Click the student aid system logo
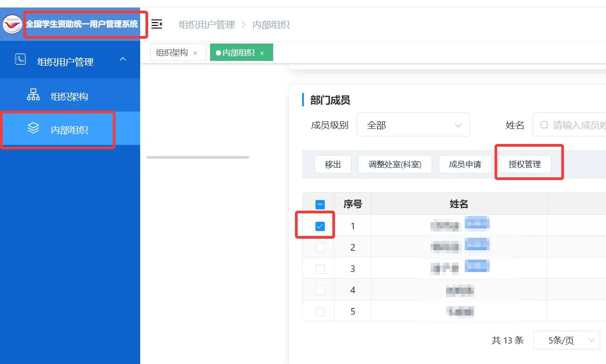Image resolution: width=606 pixels, height=364 pixels. pyautogui.click(x=12, y=24)
